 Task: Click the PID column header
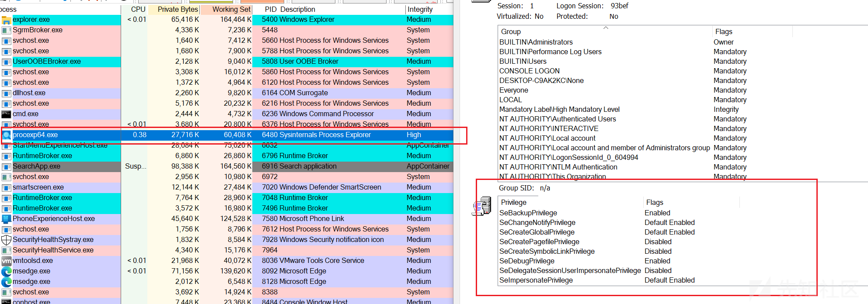[x=271, y=9]
